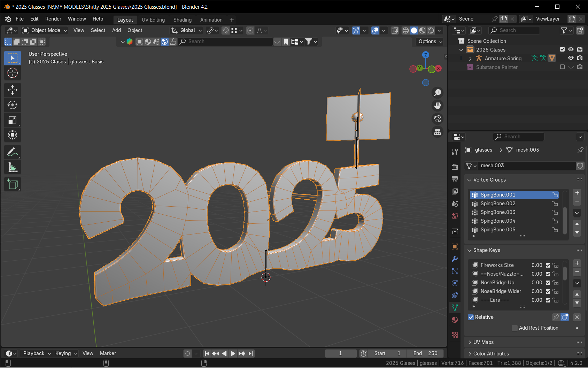Adjust NoseBridge Wider value 0.00
The width and height of the screenshot is (588, 368).
pyautogui.click(x=537, y=291)
